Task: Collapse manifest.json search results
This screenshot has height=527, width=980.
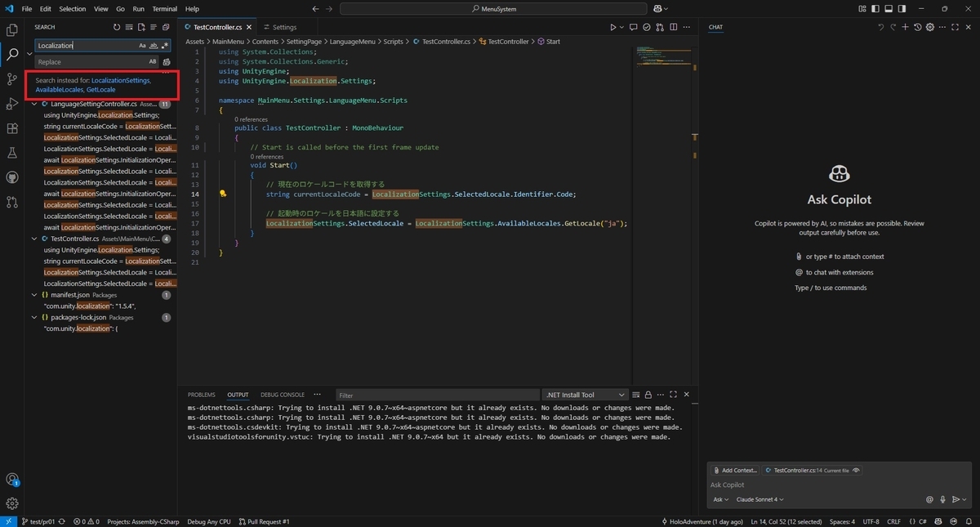Action: (35, 295)
